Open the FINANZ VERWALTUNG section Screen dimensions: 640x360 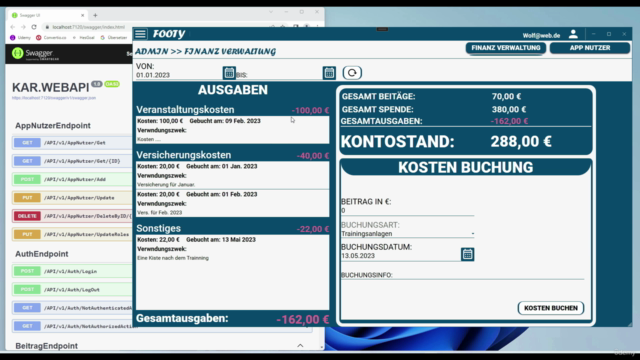tap(506, 48)
